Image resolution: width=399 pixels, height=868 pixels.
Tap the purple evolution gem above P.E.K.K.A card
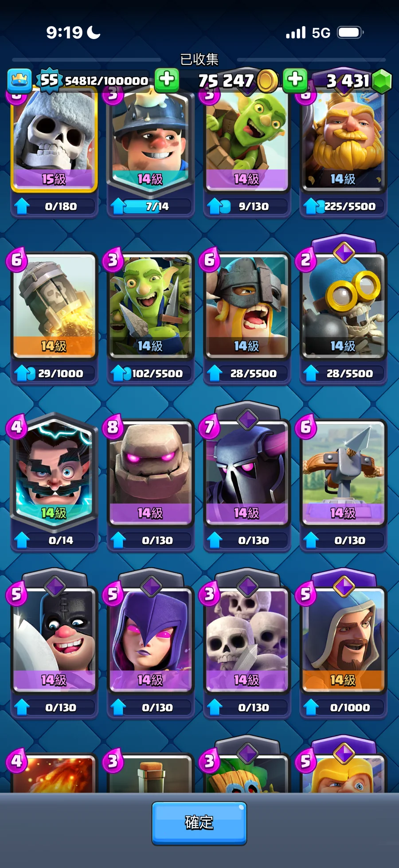[x=247, y=419]
